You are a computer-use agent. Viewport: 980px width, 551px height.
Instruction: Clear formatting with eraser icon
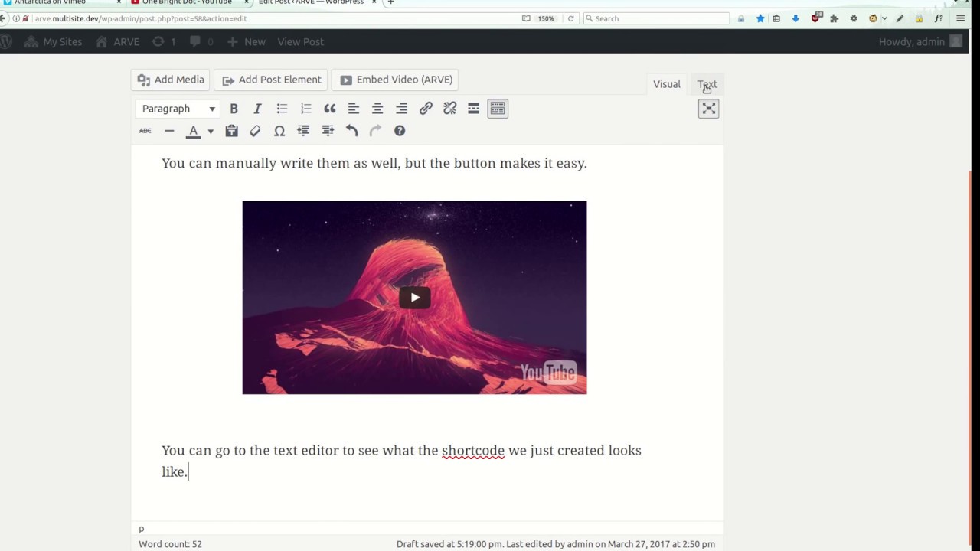coord(255,131)
